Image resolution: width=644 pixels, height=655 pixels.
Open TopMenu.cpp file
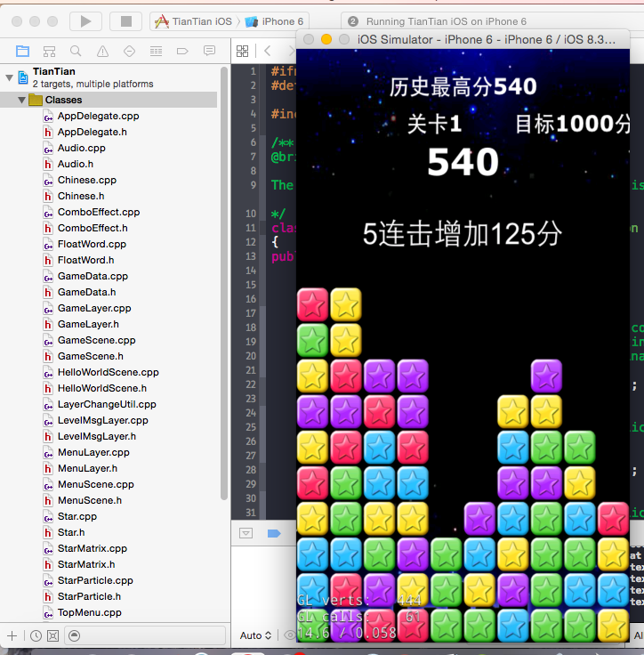tap(89, 612)
